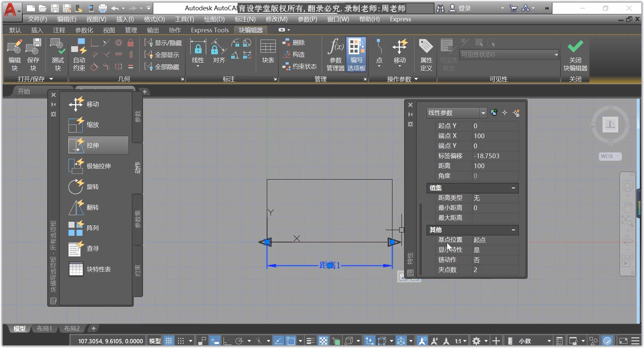Screen dimensions: 644x348
Task: Click the Attribute Definition (属性定义) icon
Action: click(x=426, y=55)
